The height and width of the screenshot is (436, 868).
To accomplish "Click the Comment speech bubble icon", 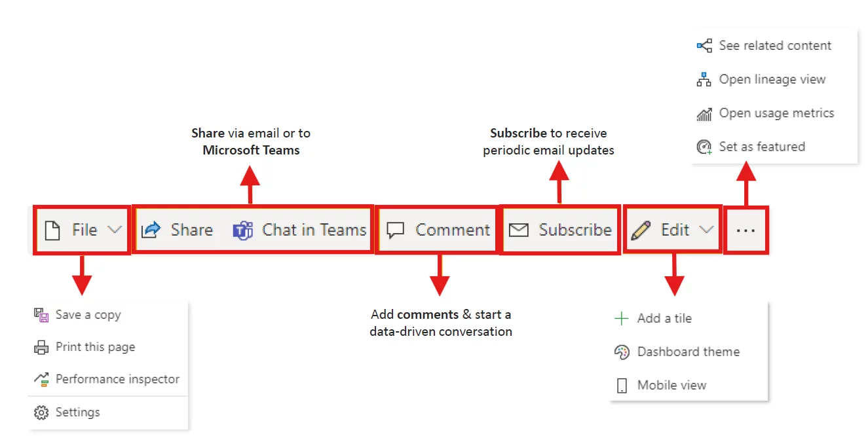I will click(395, 230).
